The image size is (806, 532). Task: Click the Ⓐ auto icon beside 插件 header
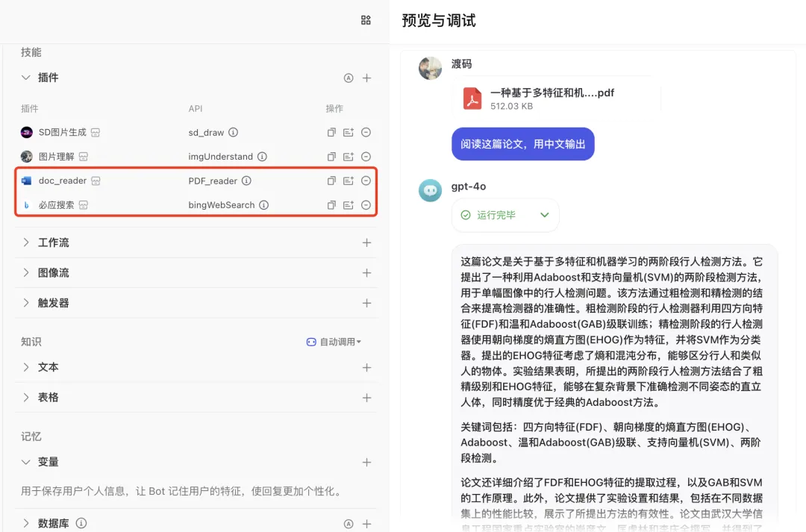click(349, 78)
